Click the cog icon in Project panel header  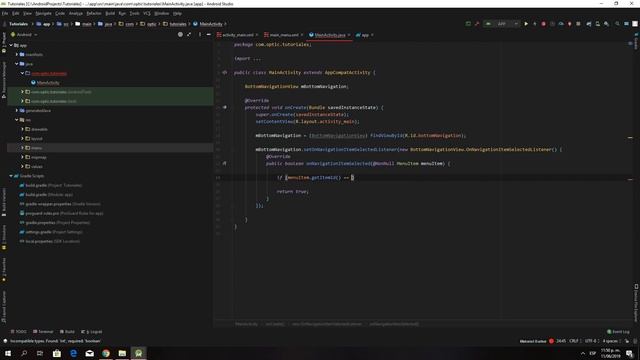pyautogui.click(x=200, y=35)
